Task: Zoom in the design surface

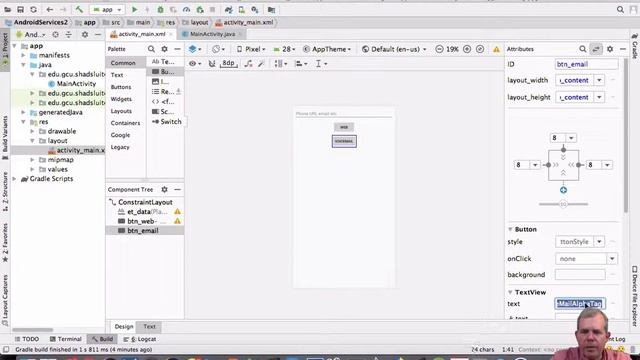Action: (x=467, y=49)
